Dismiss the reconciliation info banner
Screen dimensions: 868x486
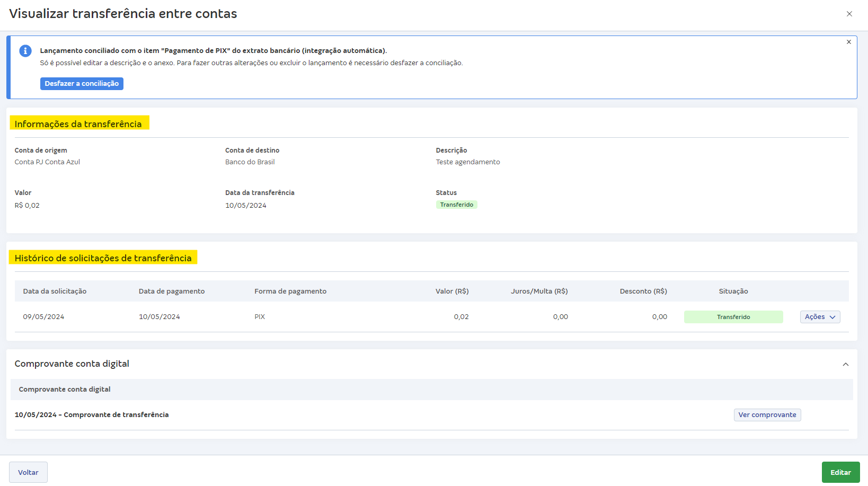pos(848,42)
